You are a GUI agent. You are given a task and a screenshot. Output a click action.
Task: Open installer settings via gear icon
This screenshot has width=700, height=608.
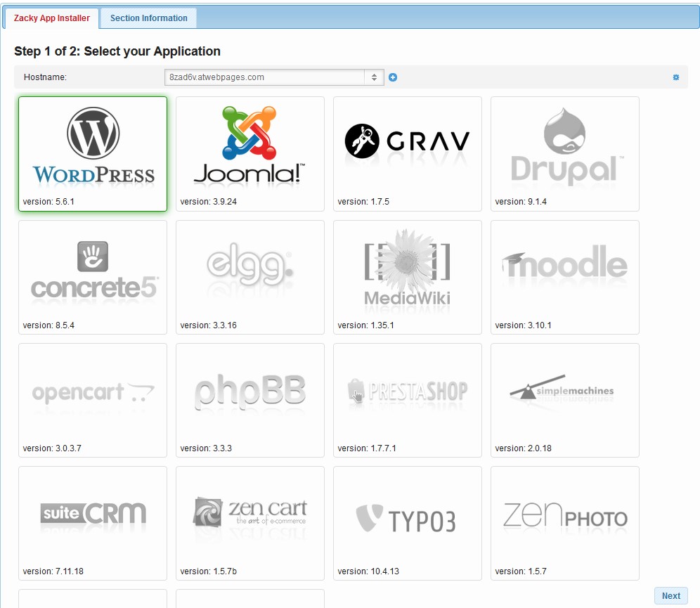click(x=676, y=77)
